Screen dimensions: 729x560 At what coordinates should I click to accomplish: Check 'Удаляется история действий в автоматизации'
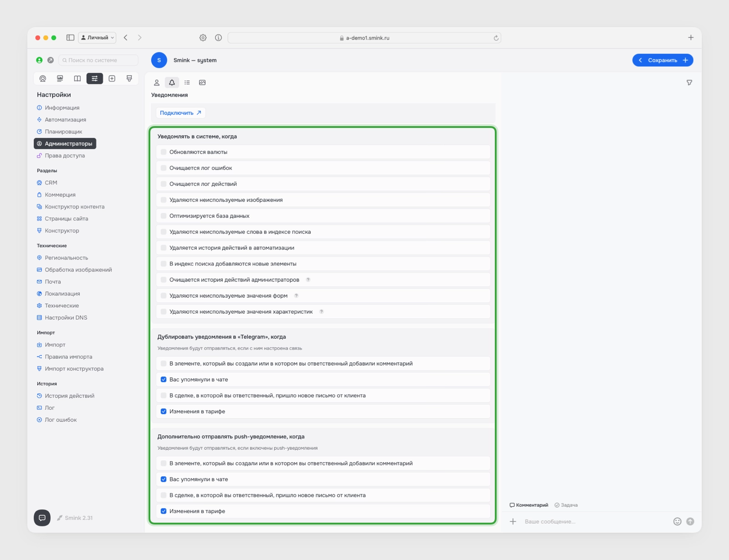tap(164, 248)
